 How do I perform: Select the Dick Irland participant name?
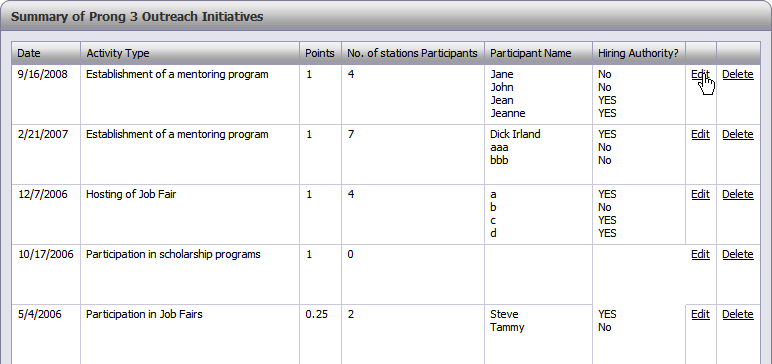(515, 134)
